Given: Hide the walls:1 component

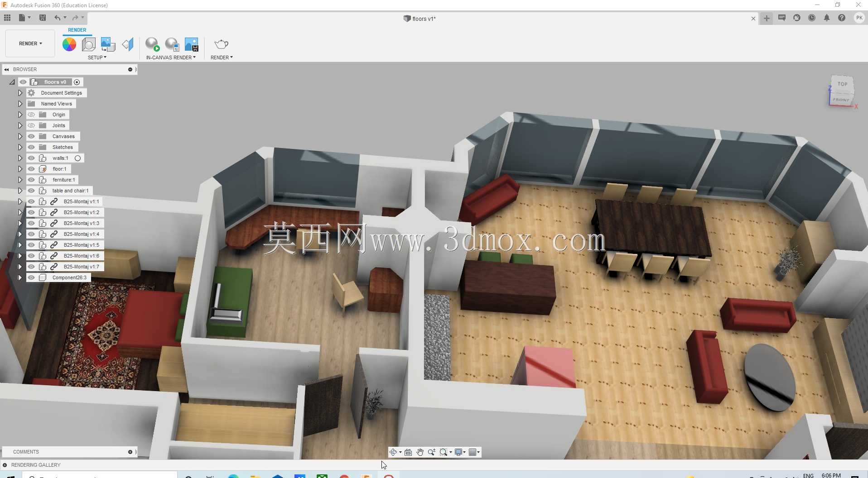Looking at the screenshot, I should (31, 158).
